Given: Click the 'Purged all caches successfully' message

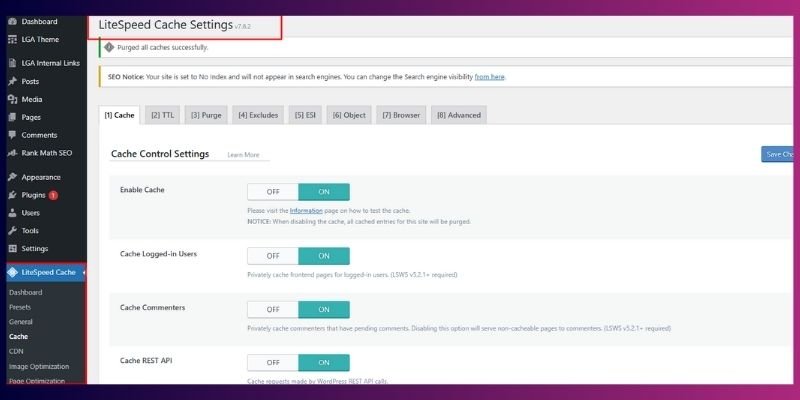Looking at the screenshot, I should 163,47.
